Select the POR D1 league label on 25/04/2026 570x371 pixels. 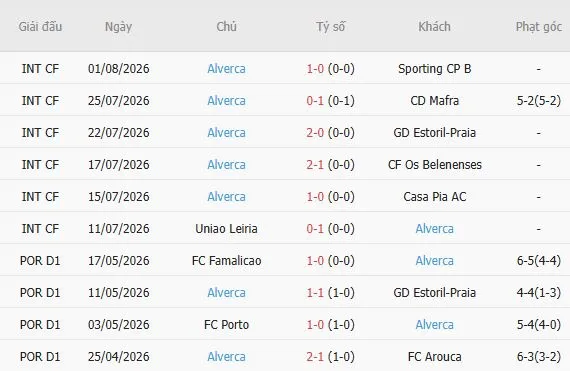click(40, 356)
